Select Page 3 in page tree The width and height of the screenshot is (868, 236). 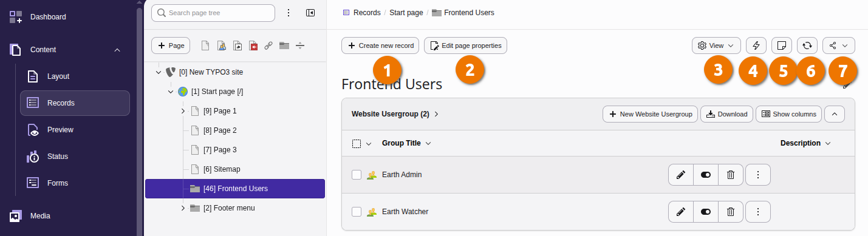click(220, 150)
